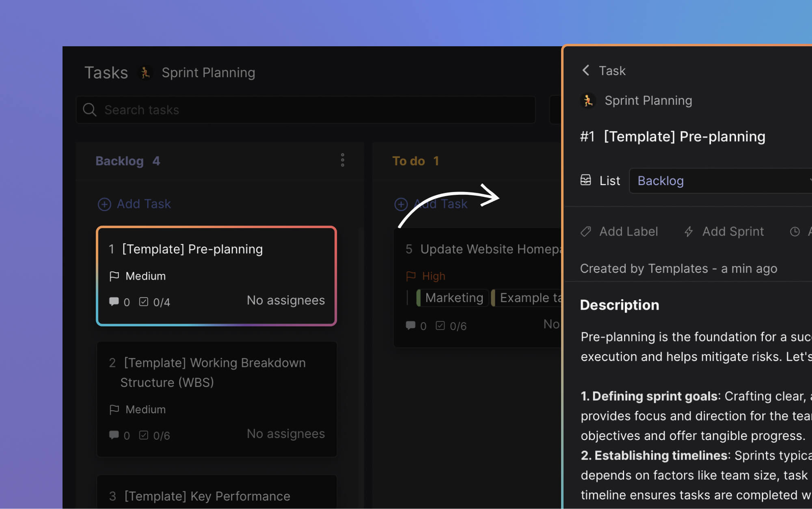Click the comment bubble icon on Pre-planning task
The width and height of the screenshot is (812, 509).
pos(114,301)
